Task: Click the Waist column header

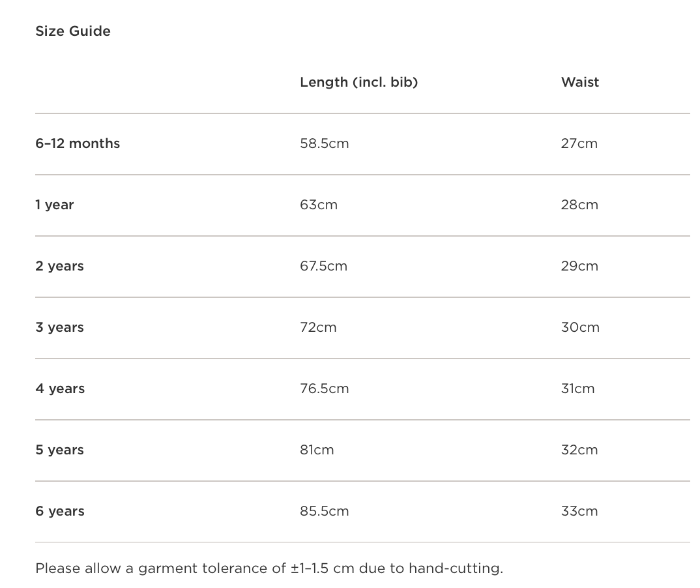Action: pos(579,82)
